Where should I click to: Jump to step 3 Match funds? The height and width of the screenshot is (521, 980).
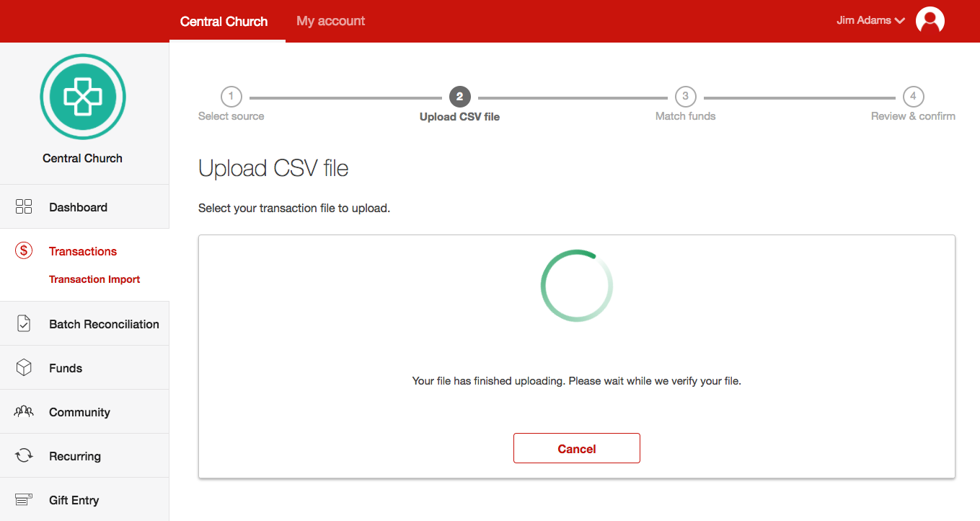(685, 97)
